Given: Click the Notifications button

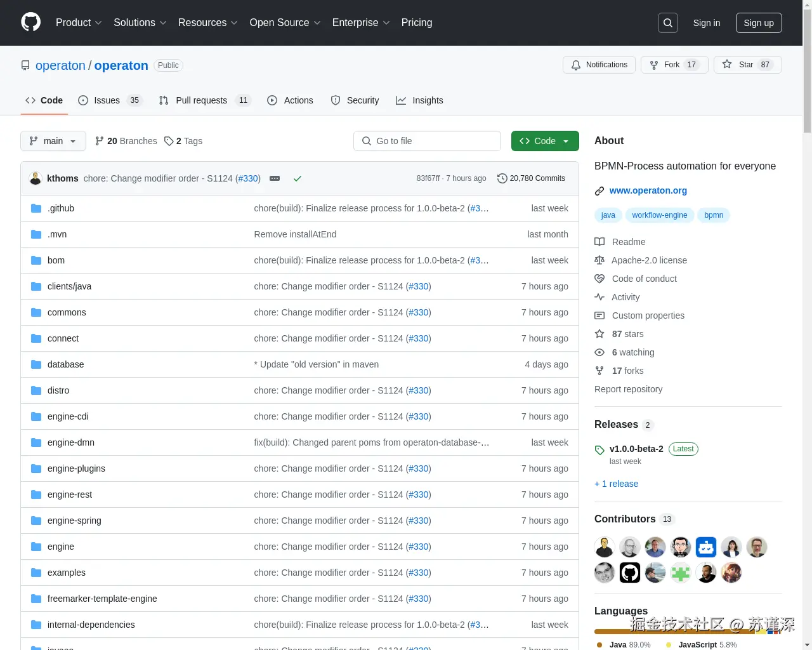Looking at the screenshot, I should [x=599, y=65].
